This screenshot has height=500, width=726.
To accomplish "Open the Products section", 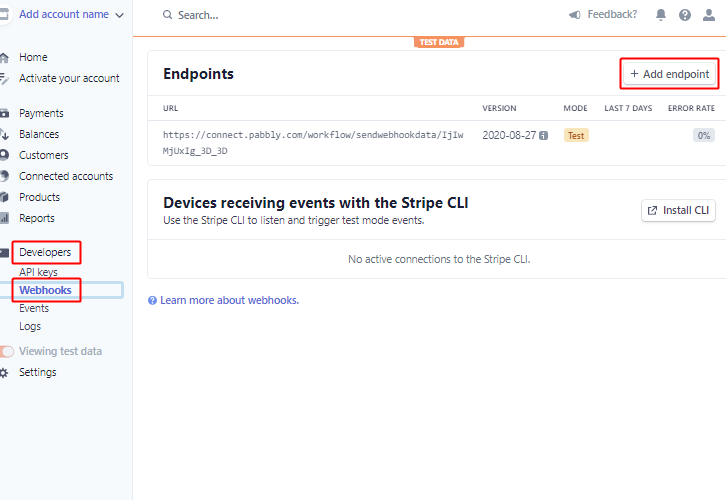I will tap(39, 197).
